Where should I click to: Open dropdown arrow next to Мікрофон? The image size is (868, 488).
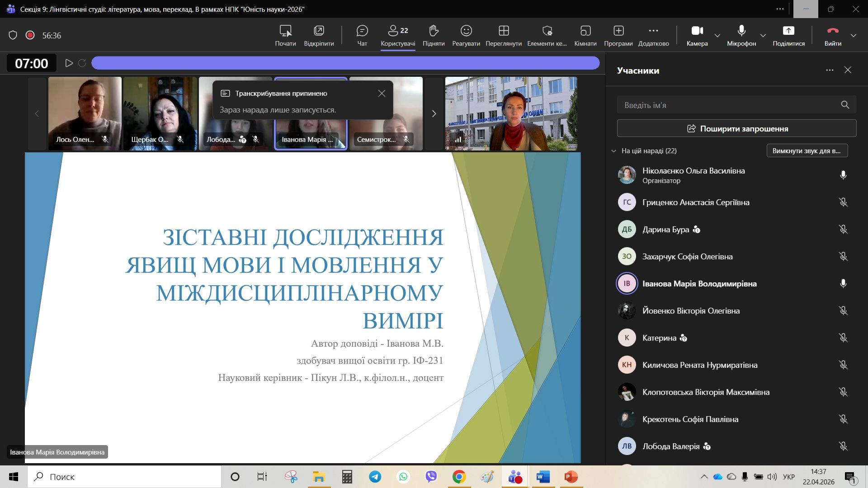point(763,36)
